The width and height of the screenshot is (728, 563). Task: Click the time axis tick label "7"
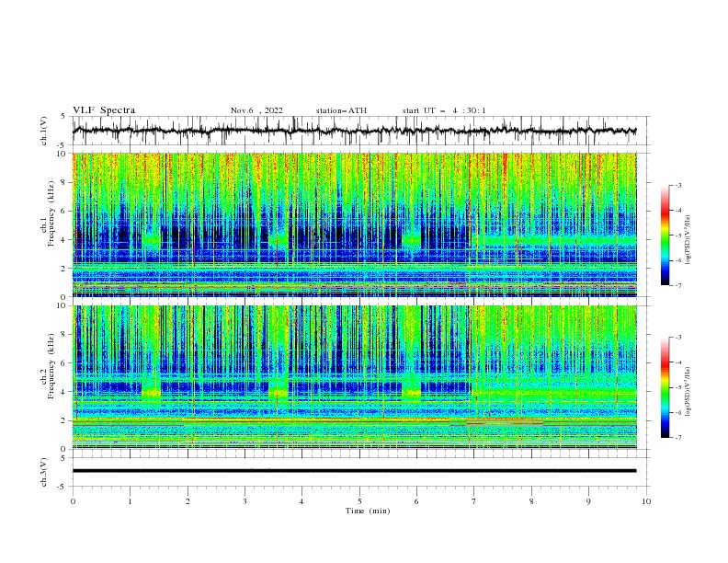coord(474,501)
